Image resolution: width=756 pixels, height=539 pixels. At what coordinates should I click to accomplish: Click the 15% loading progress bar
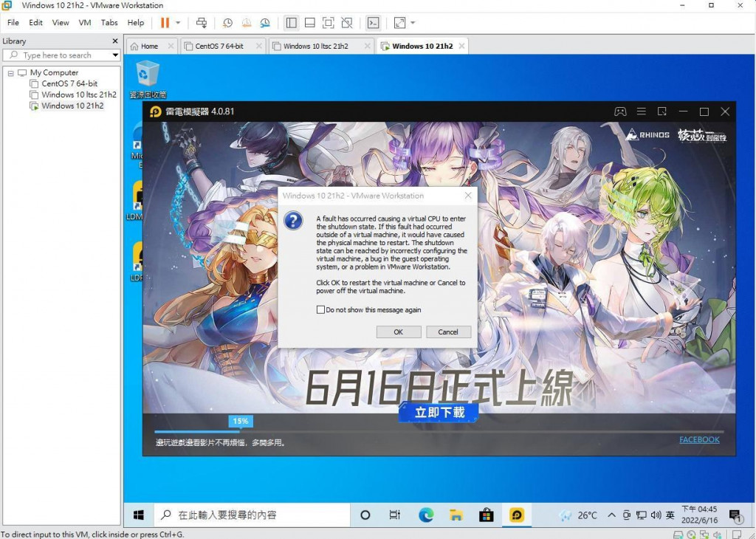(439, 431)
